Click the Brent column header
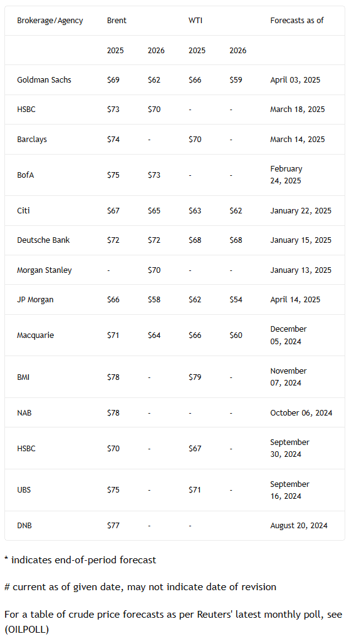349x644 pixels. pyautogui.click(x=117, y=21)
